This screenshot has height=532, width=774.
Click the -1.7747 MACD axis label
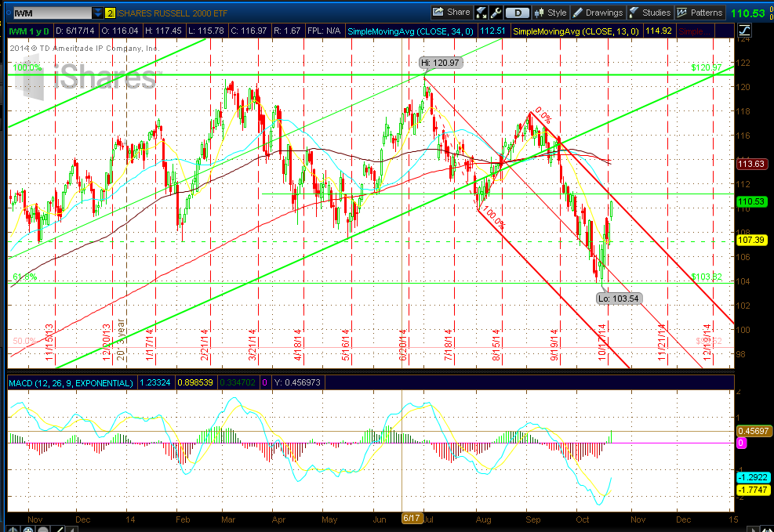752,490
